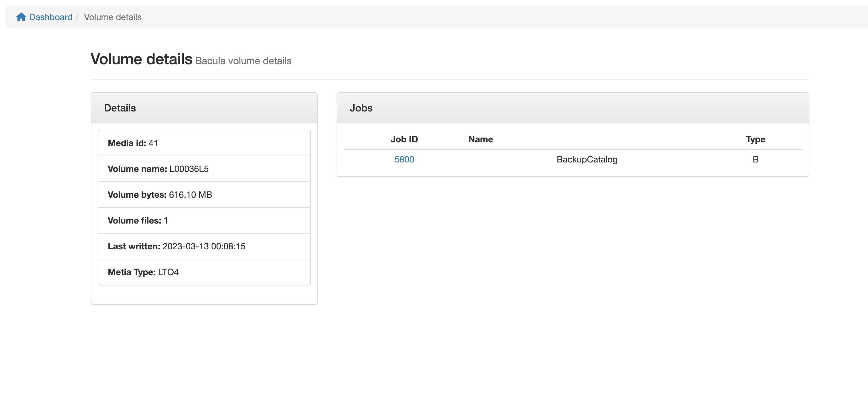Image resolution: width=868 pixels, height=403 pixels.
Task: Open the Dashboard breadcrumb link
Action: click(x=50, y=17)
